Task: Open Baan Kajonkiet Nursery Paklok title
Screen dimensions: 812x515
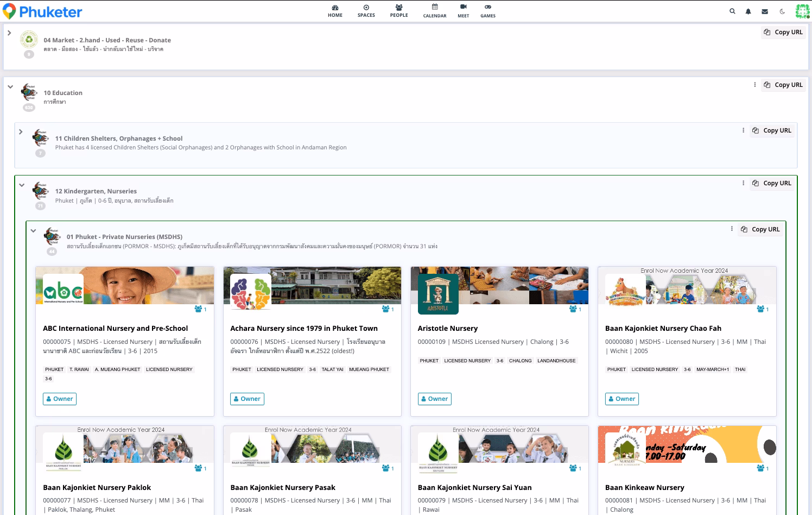Action: click(97, 487)
